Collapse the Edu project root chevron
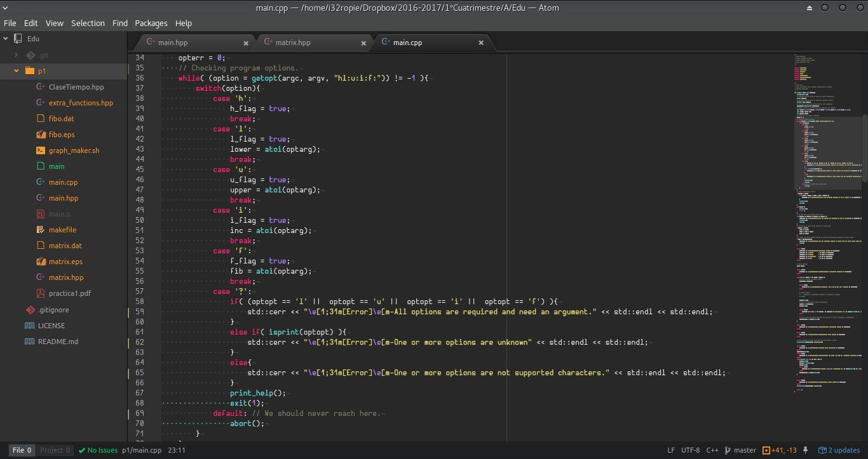The image size is (868, 459). tap(6, 39)
